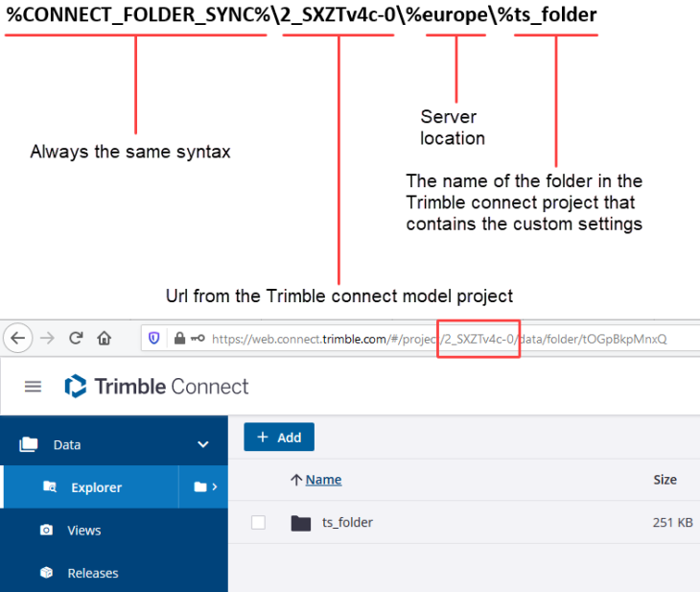Click the 251 KB size value
This screenshot has height=592, width=700.
673,522
